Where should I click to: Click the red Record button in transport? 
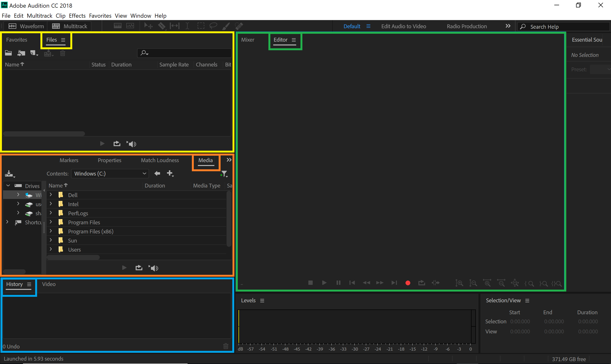(408, 283)
